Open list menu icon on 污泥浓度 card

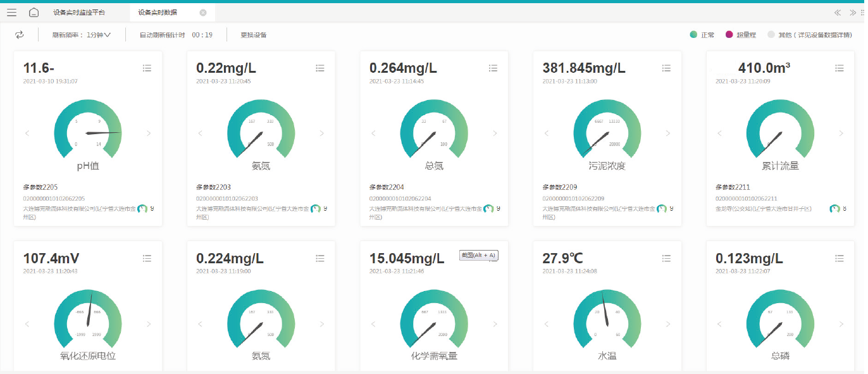(666, 68)
